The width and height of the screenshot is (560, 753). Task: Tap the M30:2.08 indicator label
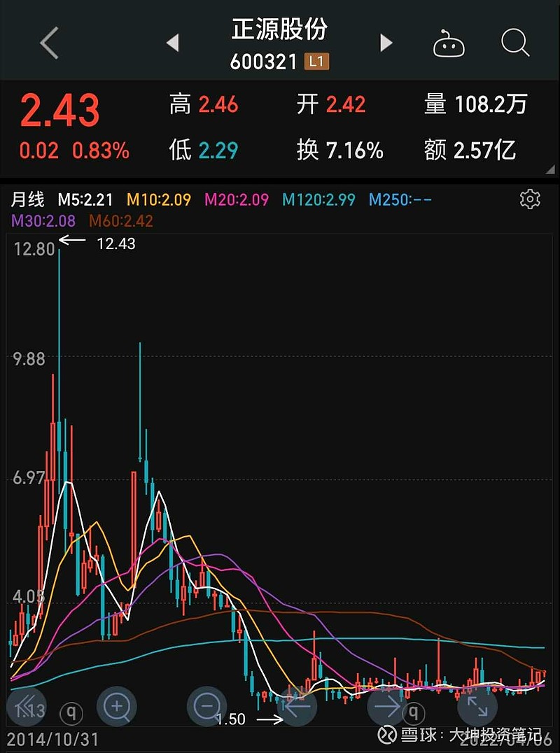coord(43,221)
